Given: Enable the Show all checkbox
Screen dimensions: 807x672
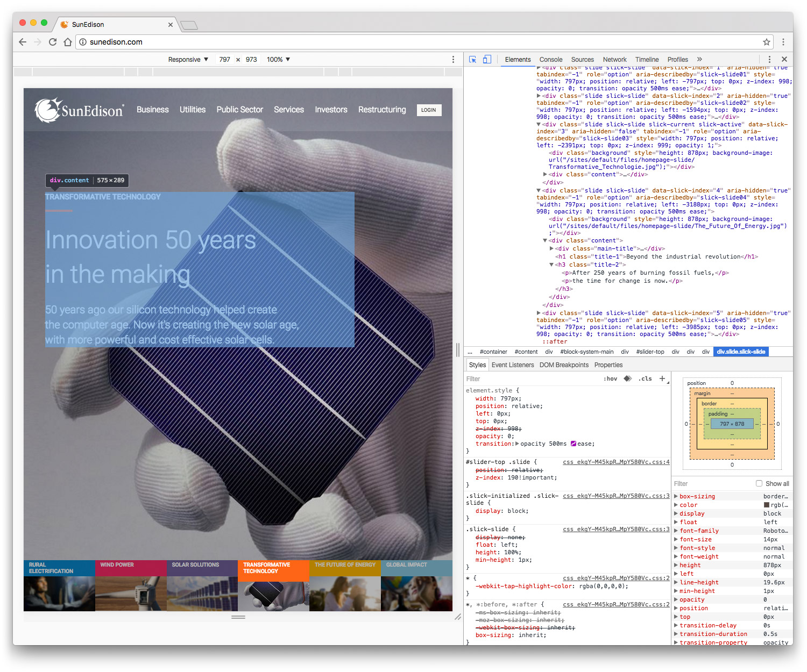Looking at the screenshot, I should (759, 483).
